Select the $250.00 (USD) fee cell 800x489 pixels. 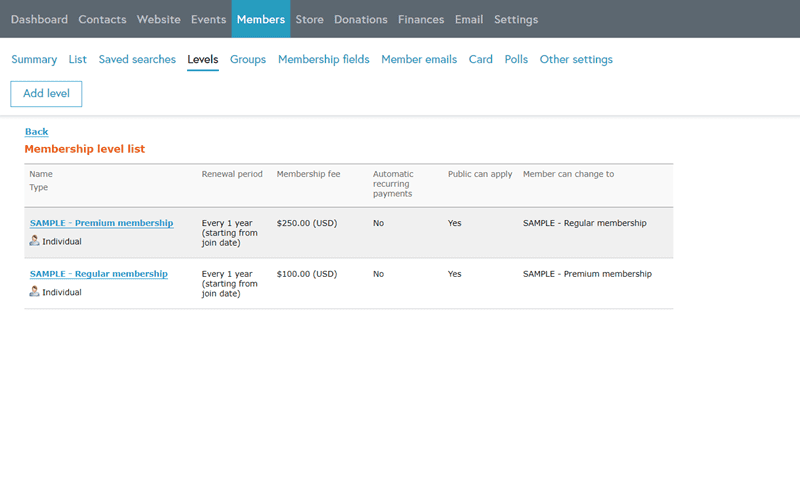coord(307,223)
